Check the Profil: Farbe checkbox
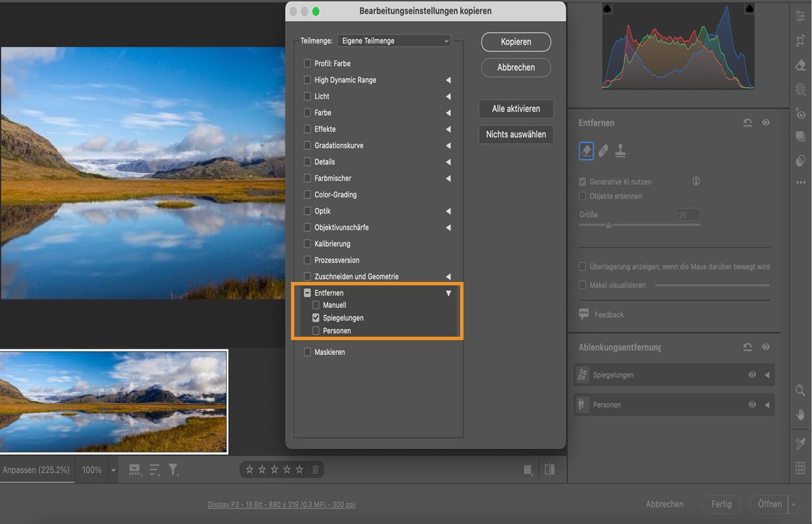 tap(308, 64)
